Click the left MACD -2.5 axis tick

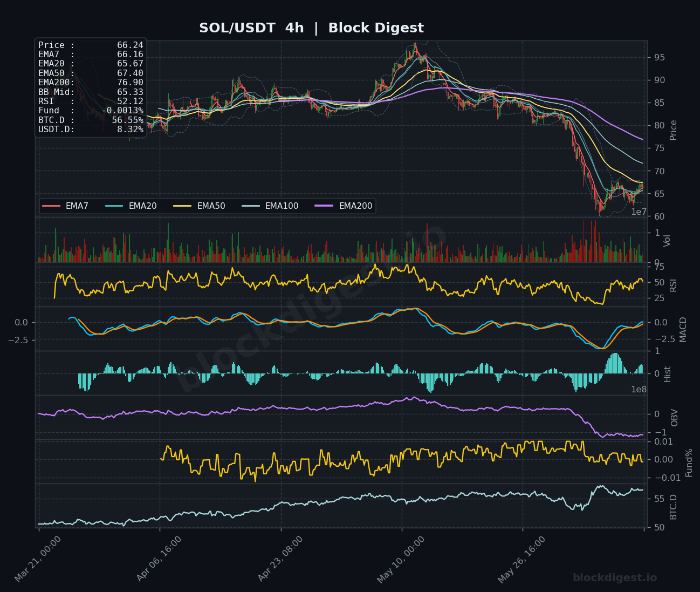tap(18, 340)
